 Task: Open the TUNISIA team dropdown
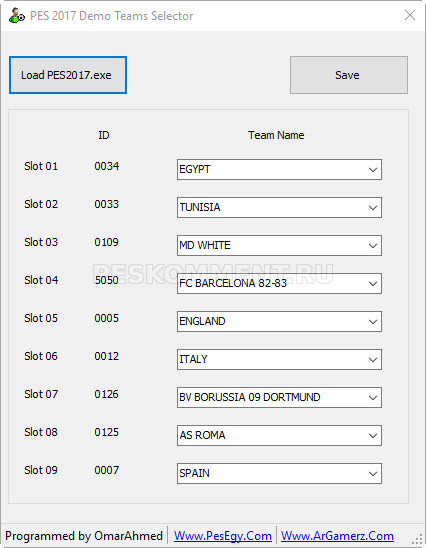pos(279,208)
